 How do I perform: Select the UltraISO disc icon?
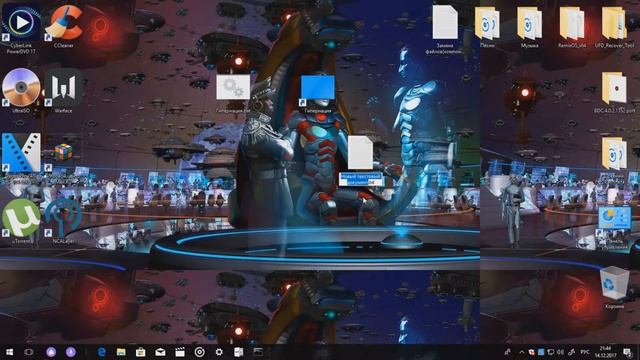tap(21, 87)
